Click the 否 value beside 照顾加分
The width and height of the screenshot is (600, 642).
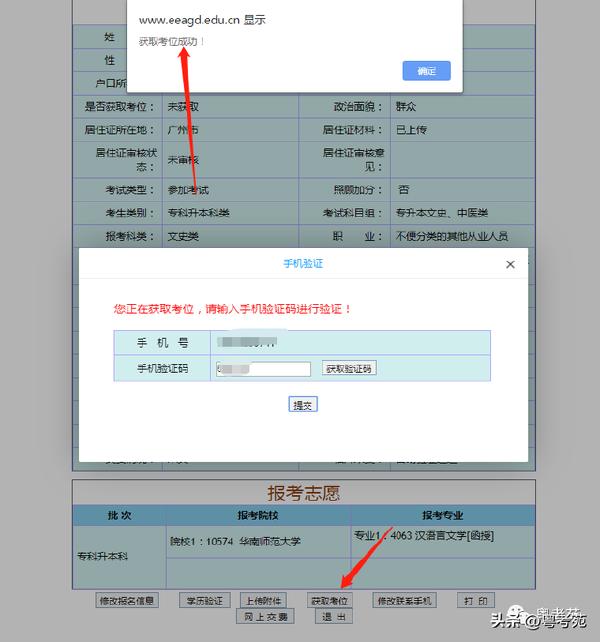coord(404,190)
